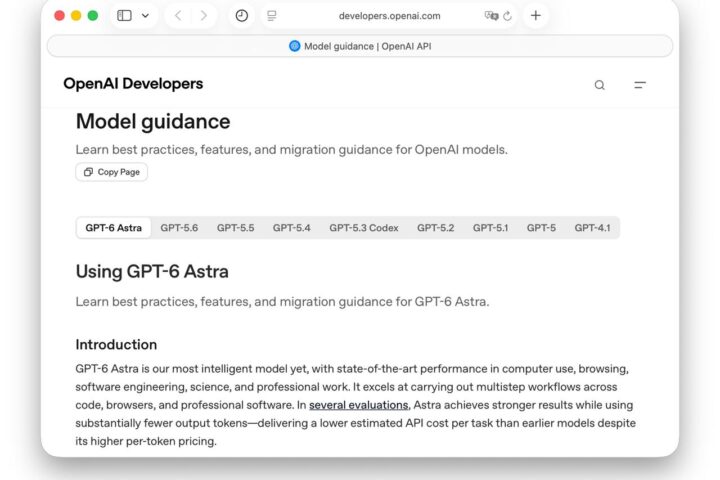Show the Reader view icon

[x=272, y=16]
